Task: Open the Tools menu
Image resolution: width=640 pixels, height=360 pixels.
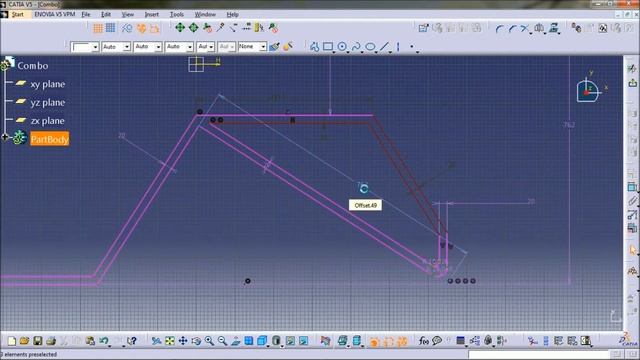Action: point(177,14)
